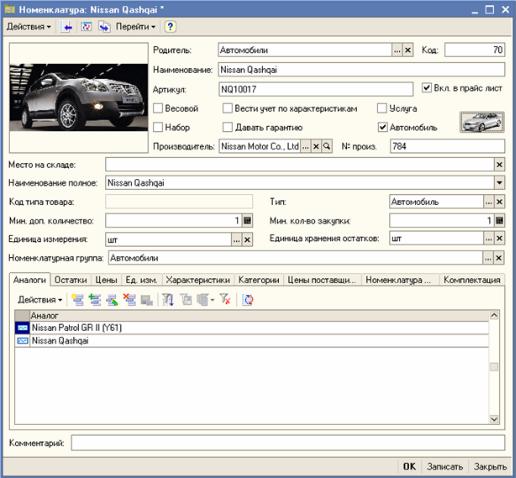Click the OK button
The width and height of the screenshot is (516, 478).
[x=409, y=466]
